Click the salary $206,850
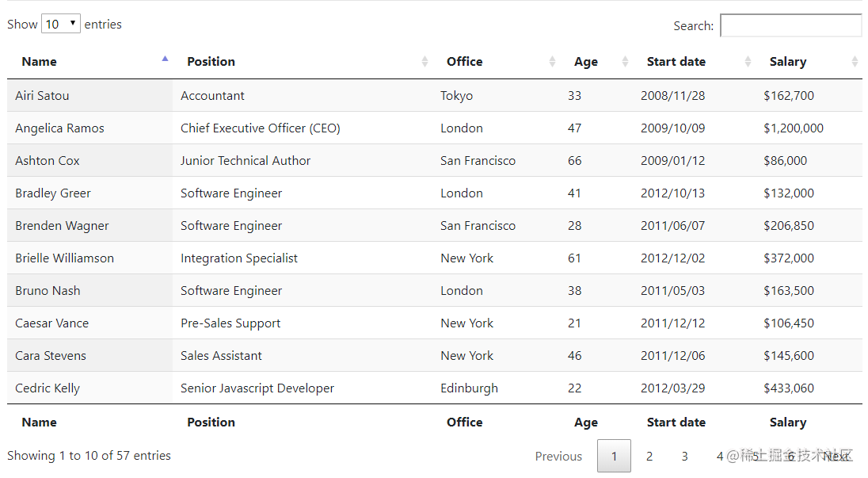This screenshot has width=868, height=478. coord(789,226)
